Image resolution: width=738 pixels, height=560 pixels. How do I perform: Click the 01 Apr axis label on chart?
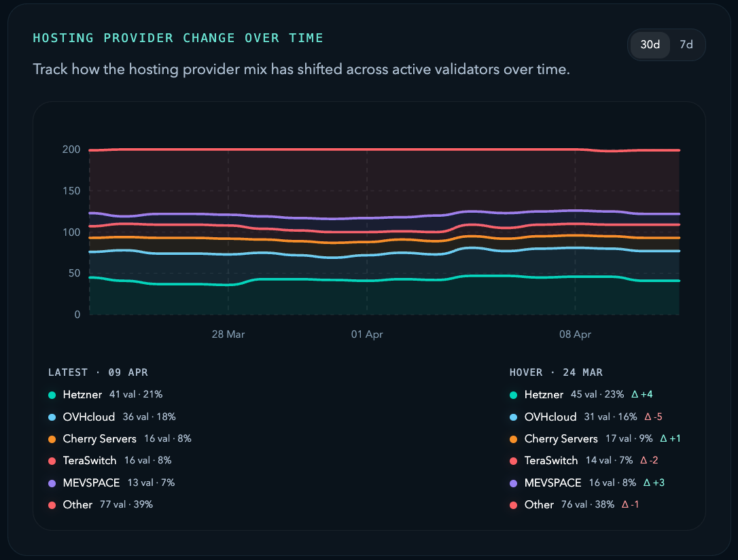pos(367,334)
